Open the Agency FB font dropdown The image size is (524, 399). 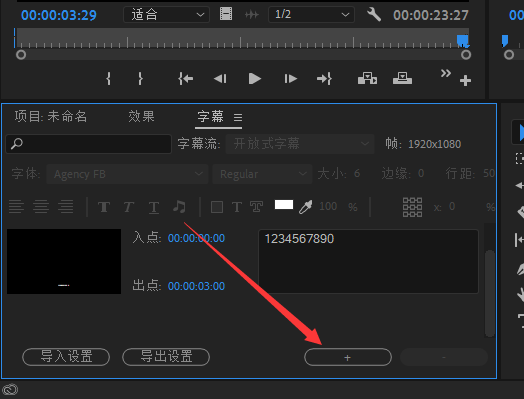click(128, 174)
